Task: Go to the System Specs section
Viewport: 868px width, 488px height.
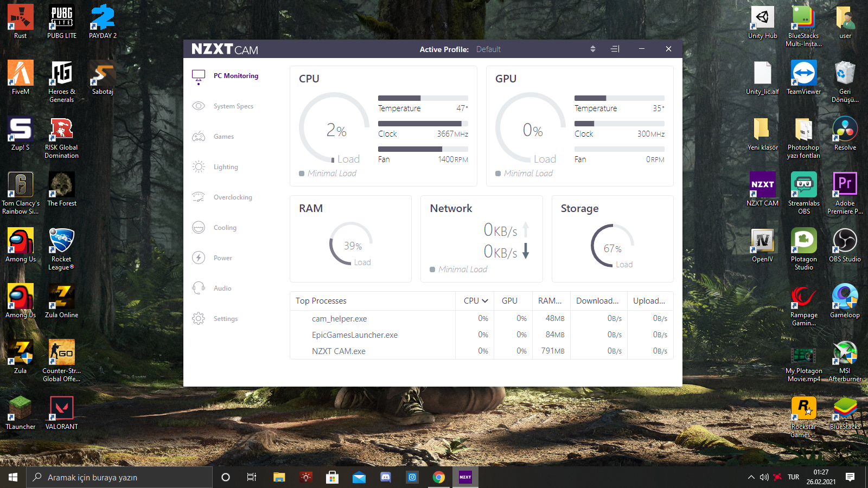Action: point(233,106)
